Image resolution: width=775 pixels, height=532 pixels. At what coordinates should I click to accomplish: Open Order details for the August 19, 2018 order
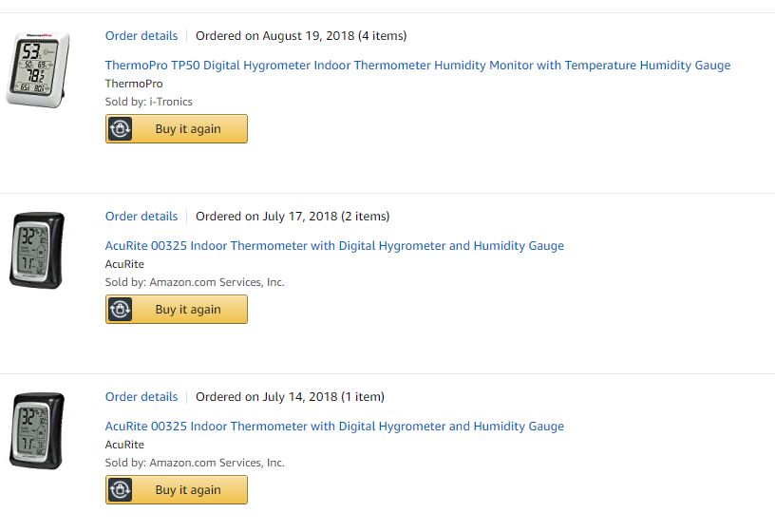click(x=142, y=36)
